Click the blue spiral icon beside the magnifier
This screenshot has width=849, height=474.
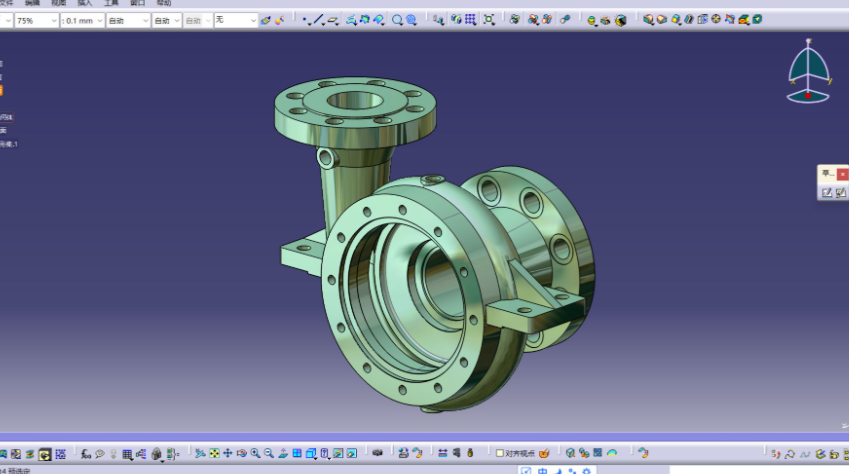[x=412, y=20]
